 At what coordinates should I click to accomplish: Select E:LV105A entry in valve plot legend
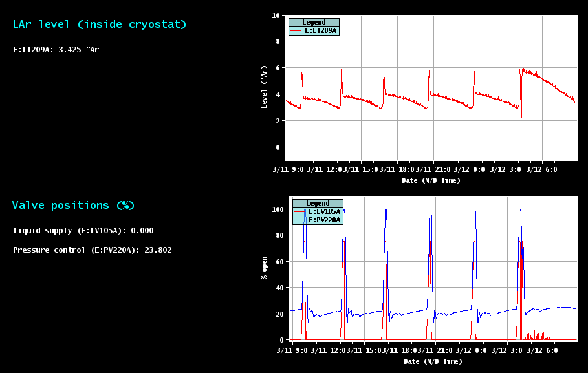324,211
